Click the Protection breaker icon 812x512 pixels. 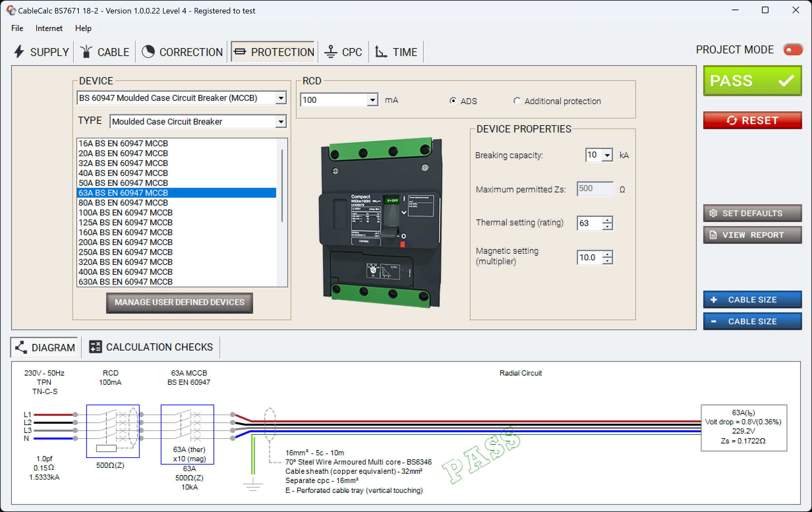(241, 52)
